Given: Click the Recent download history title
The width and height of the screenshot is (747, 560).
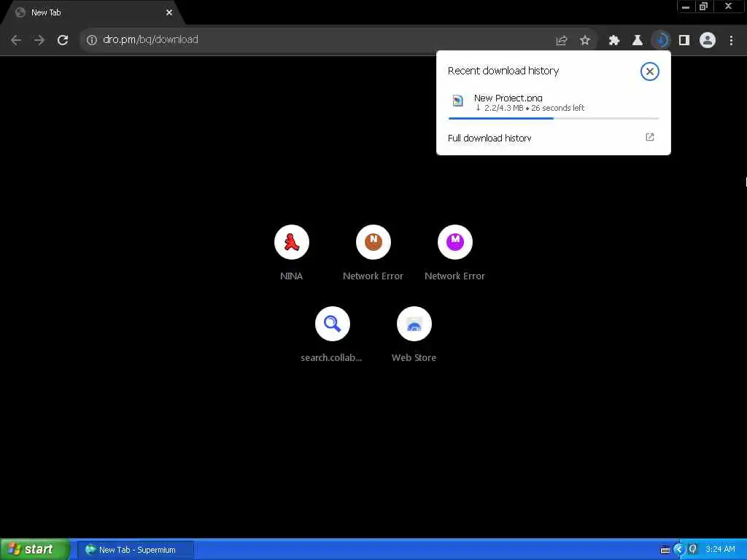Looking at the screenshot, I should pos(503,71).
